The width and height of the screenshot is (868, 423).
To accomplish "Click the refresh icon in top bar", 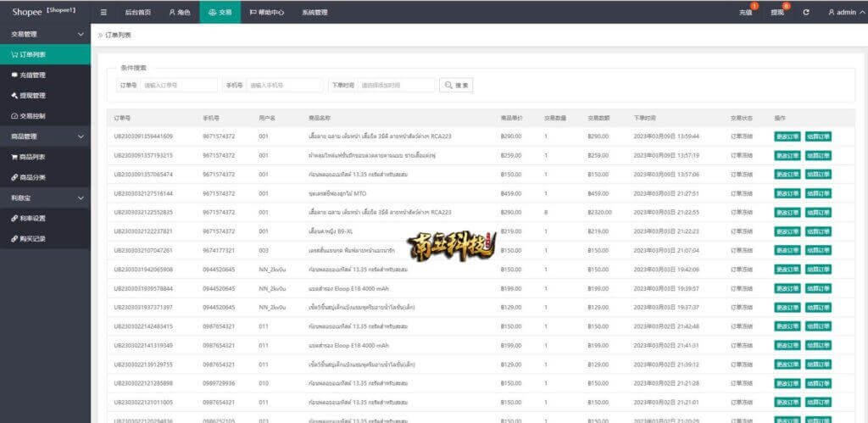I will tap(806, 13).
